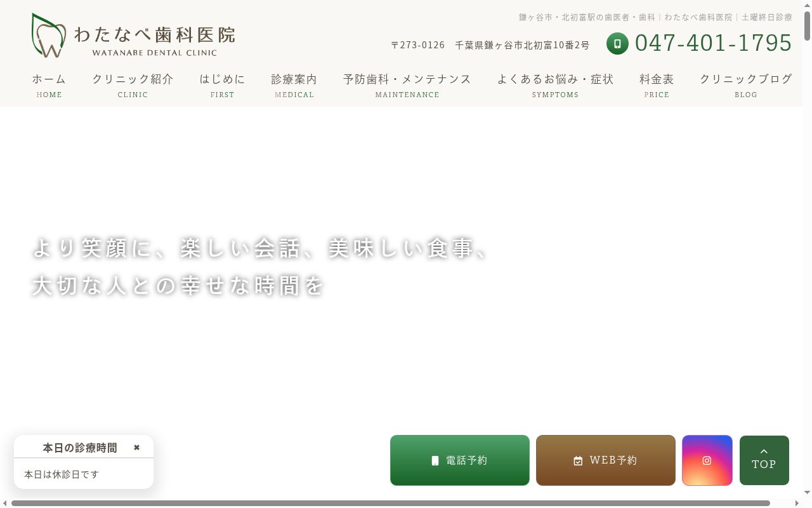Image resolution: width=812 pixels, height=508 pixels.
Task: Open the Instagram icon button
Action: pyautogui.click(x=707, y=460)
